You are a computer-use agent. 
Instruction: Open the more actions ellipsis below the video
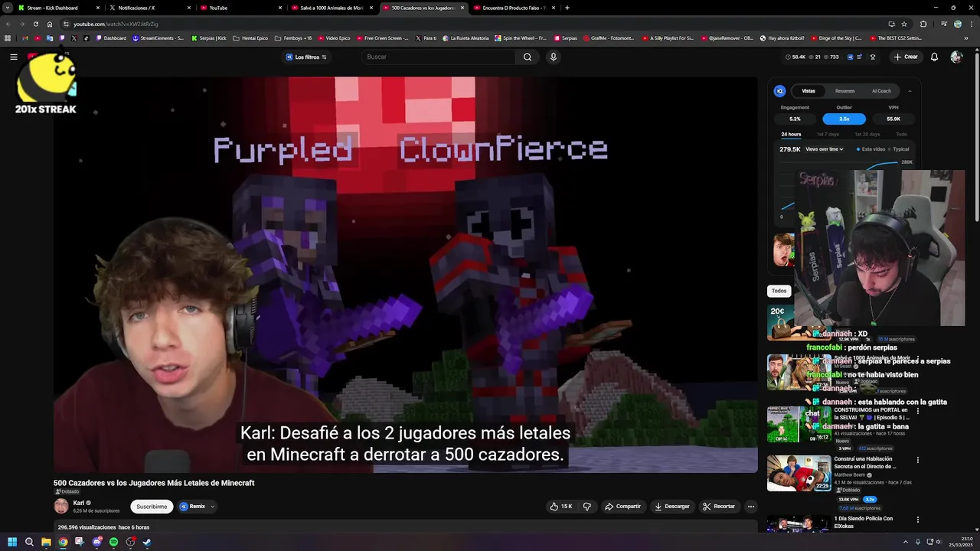pos(751,506)
